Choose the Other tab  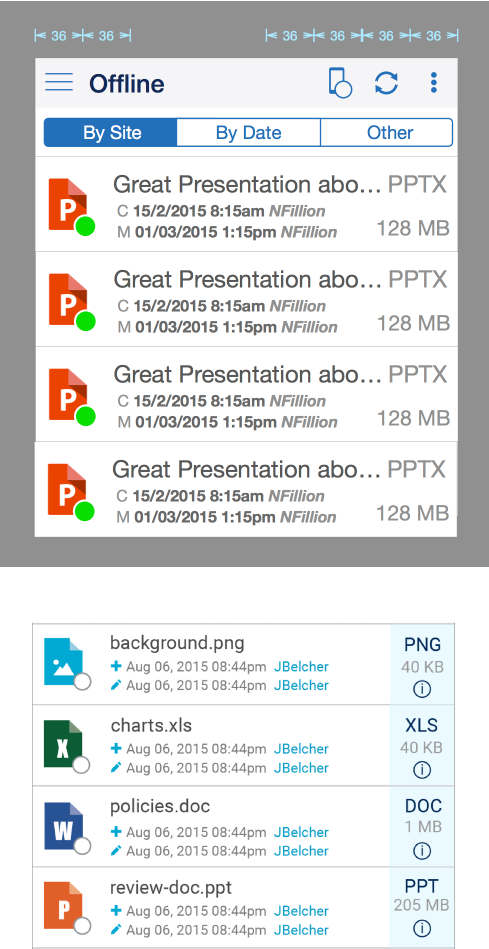click(x=387, y=133)
